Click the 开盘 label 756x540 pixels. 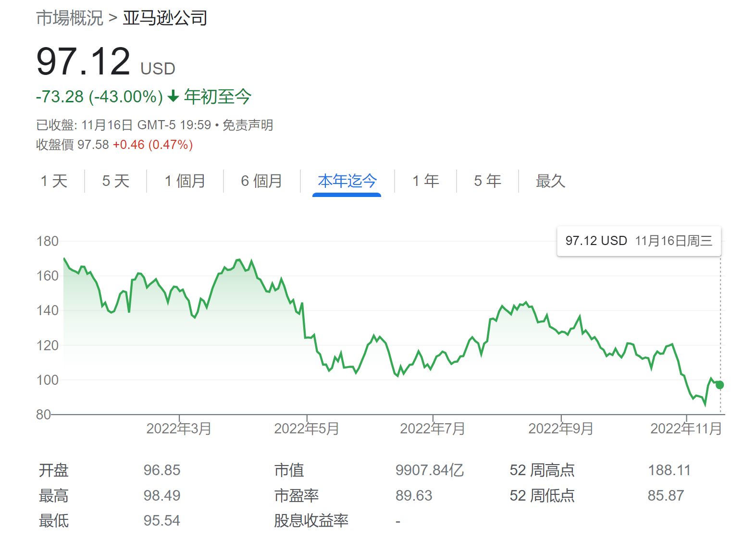54,470
